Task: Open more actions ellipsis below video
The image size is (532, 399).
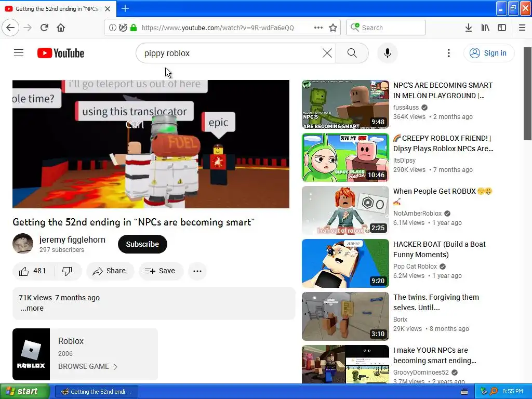Action: (x=197, y=271)
